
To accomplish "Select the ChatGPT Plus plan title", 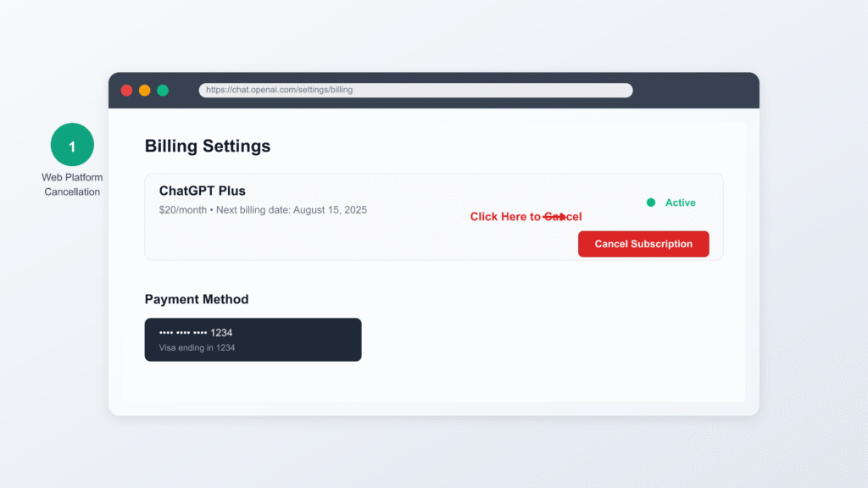I will point(203,191).
